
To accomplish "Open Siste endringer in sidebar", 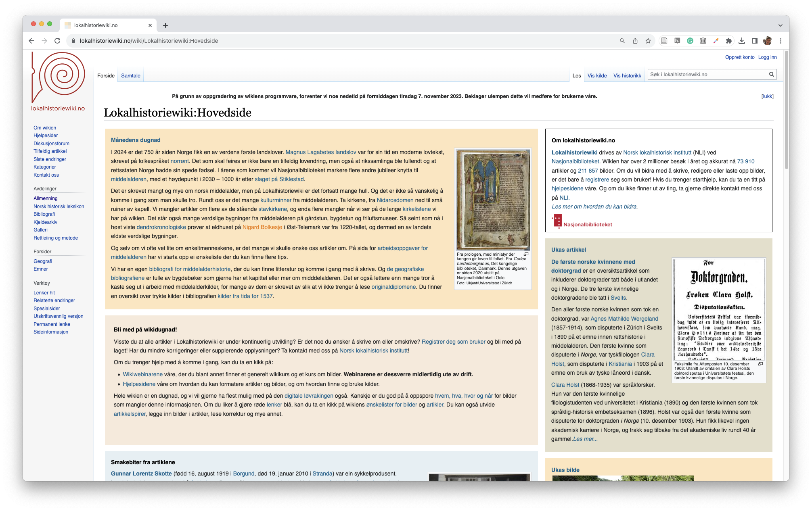I will click(50, 159).
